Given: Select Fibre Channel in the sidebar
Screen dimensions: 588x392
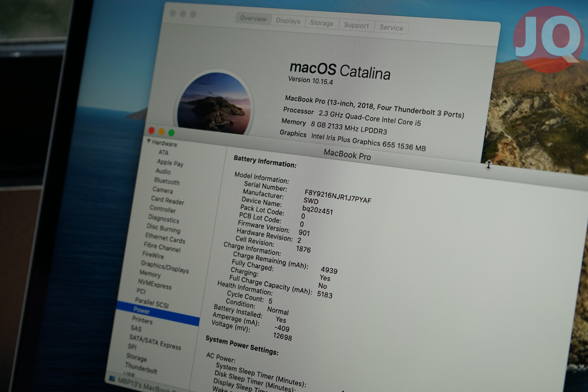Looking at the screenshot, I should [162, 248].
